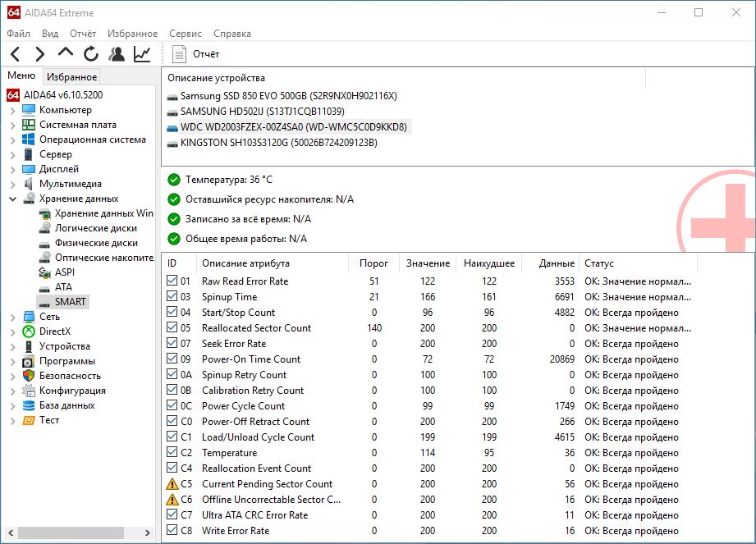Toggle the Temperature attribute checkbox
This screenshot has height=544, width=756.
(172, 451)
